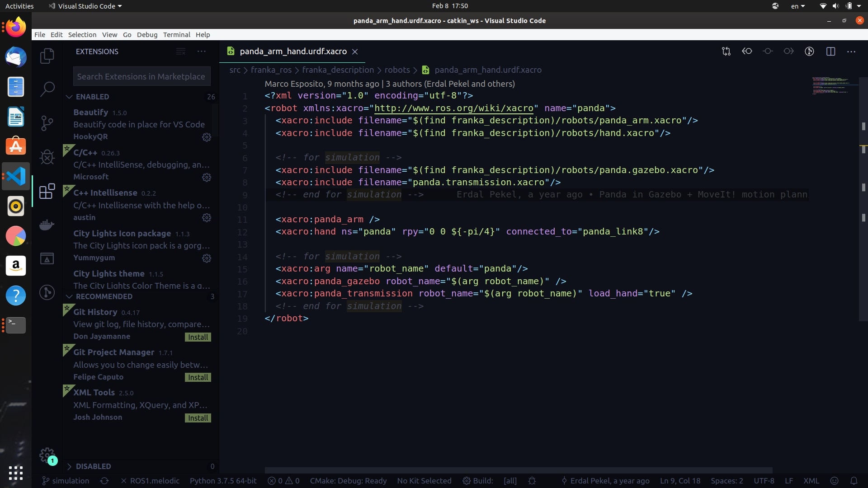Select the panda_arm_hand.urdf.xacro editor tab
The image size is (868, 488).
point(293,52)
